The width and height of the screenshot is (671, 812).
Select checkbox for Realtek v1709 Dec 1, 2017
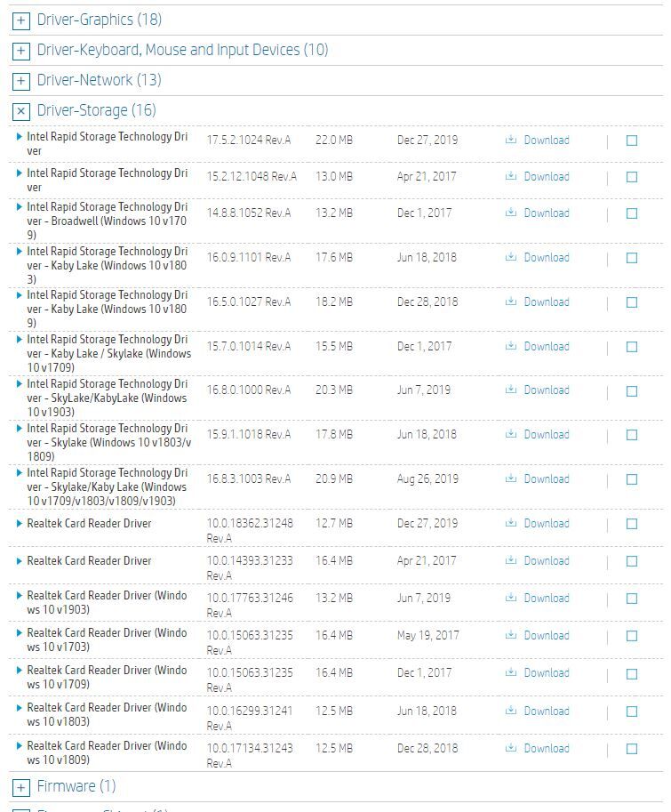click(x=632, y=674)
